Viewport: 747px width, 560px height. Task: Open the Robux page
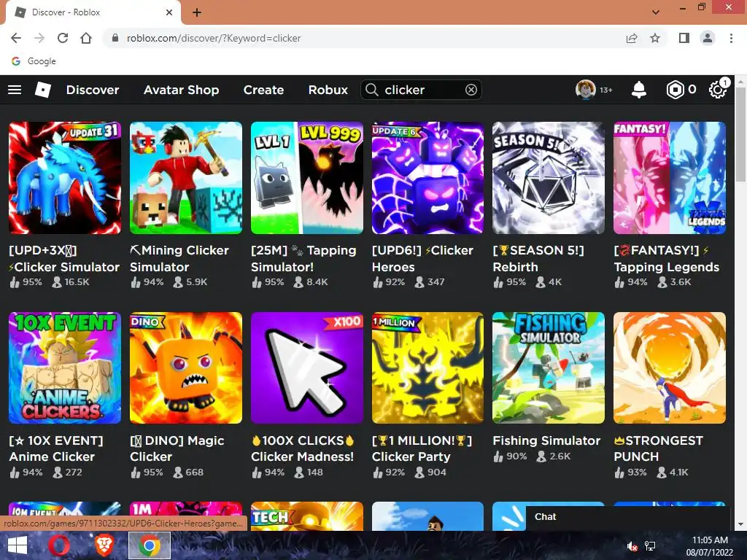[328, 90]
